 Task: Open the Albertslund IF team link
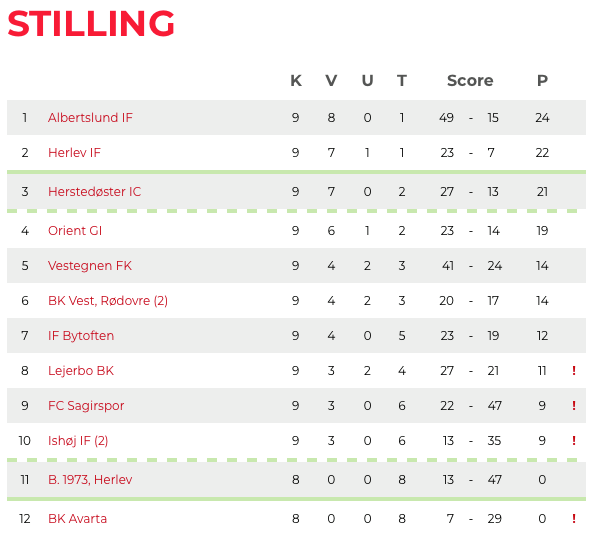pos(90,118)
